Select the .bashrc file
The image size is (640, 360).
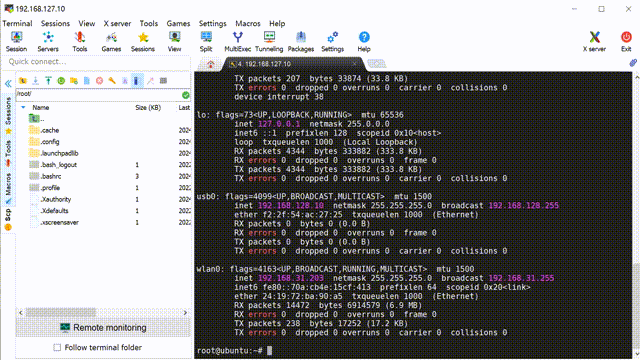(51, 176)
